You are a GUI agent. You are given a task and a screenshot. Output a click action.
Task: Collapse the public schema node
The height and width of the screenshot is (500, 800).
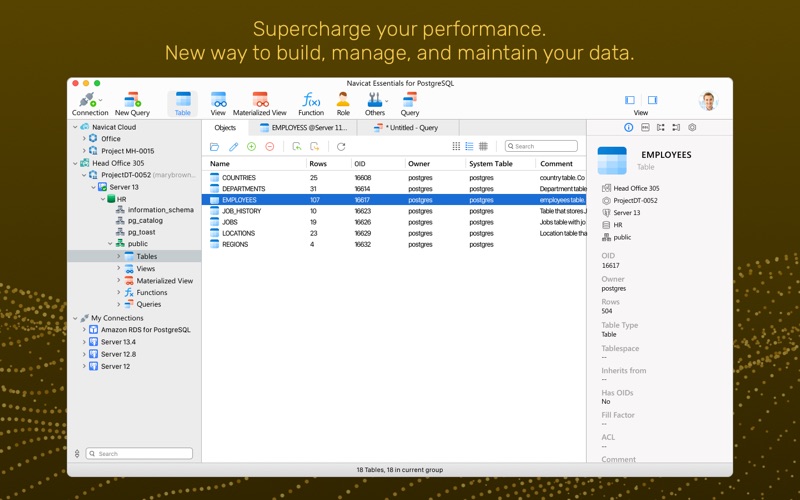[110, 244]
